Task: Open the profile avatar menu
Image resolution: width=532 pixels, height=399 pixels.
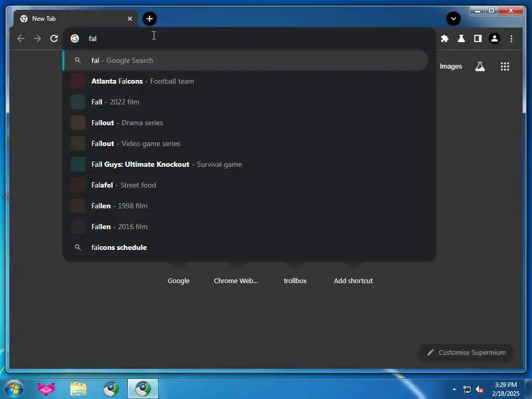Action: [x=495, y=38]
